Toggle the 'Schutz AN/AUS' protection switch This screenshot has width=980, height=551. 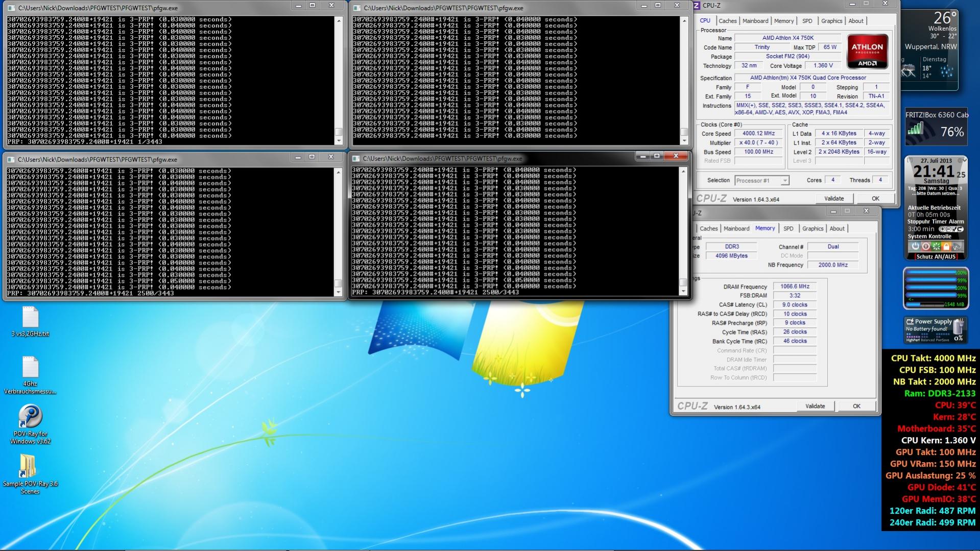coord(936,256)
